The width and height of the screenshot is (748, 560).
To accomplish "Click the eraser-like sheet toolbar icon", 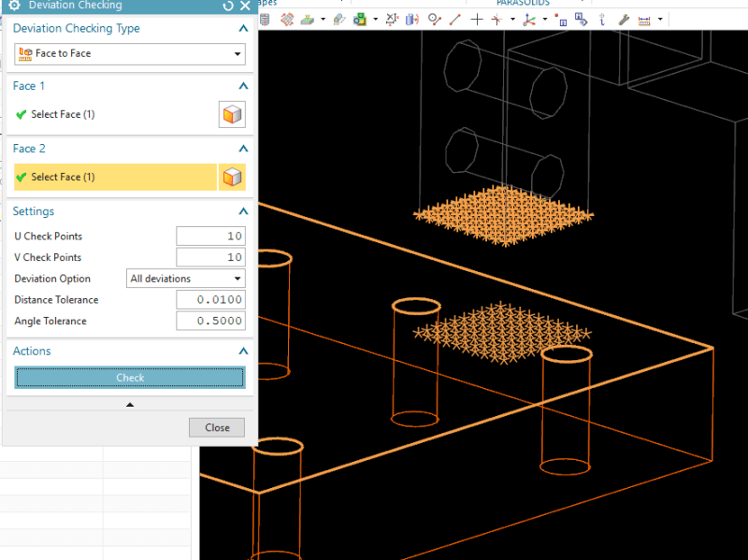I will point(339,20).
